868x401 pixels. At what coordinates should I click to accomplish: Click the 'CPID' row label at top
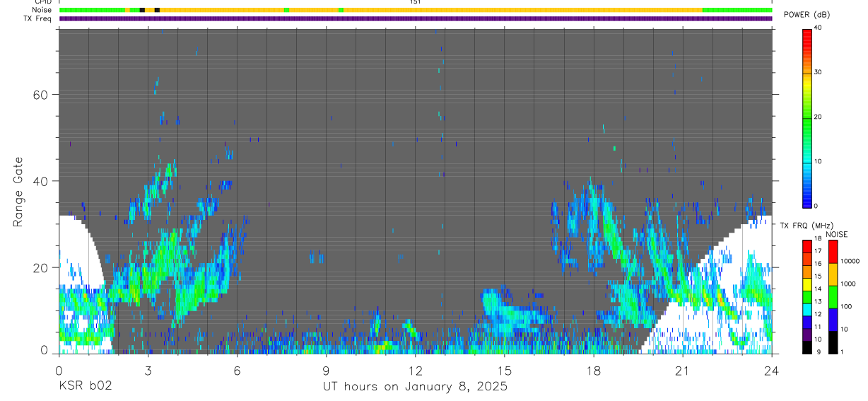click(x=42, y=2)
